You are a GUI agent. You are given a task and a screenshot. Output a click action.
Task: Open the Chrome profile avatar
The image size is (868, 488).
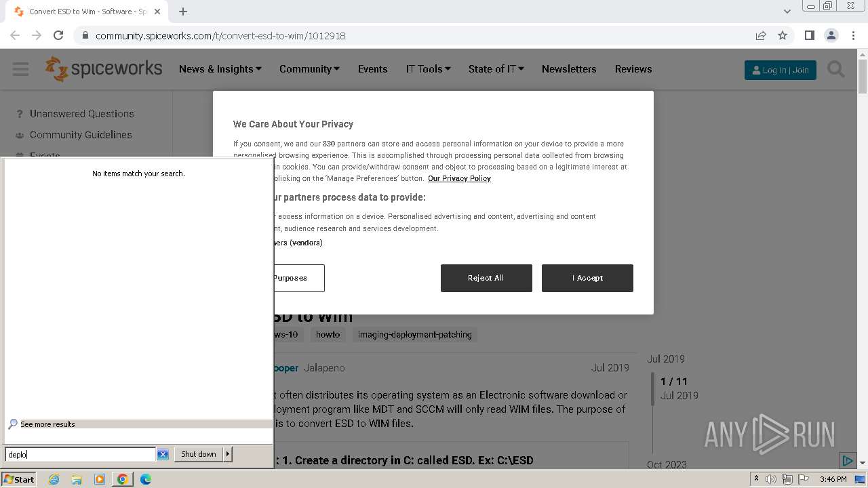pos(831,35)
